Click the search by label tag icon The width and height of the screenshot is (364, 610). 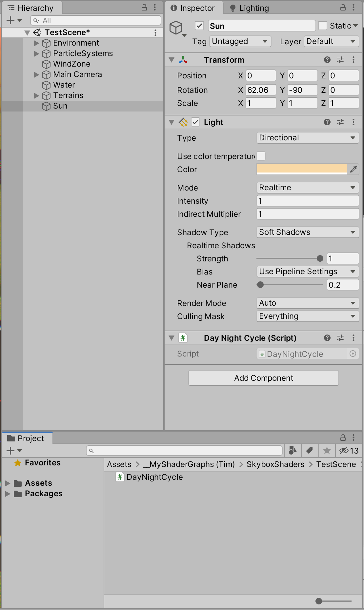(309, 451)
